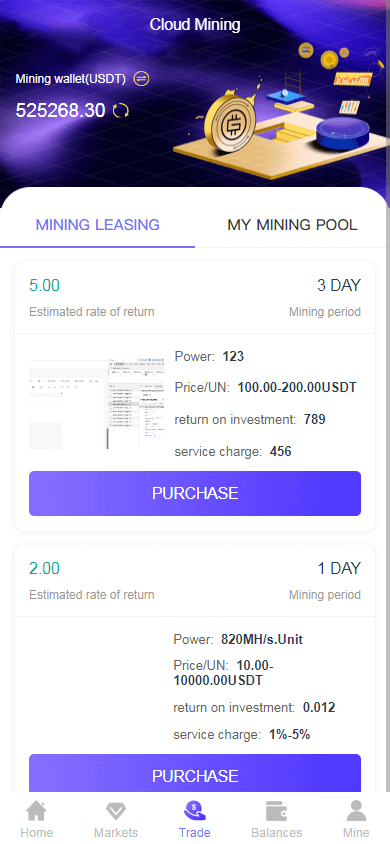Switch to MINING LEASING tab
The height and width of the screenshot is (844, 390).
click(97, 224)
